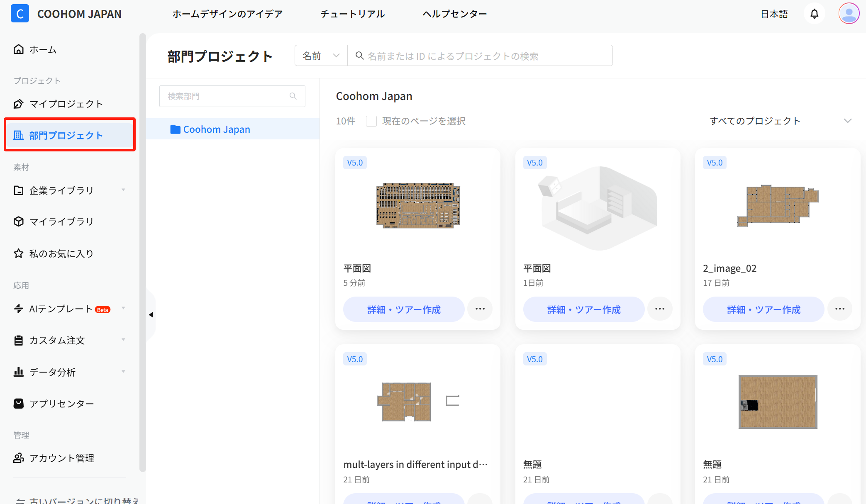This screenshot has height=504, width=866.
Task: Click the COOHOM JAPAN brand name
Action: (79, 14)
